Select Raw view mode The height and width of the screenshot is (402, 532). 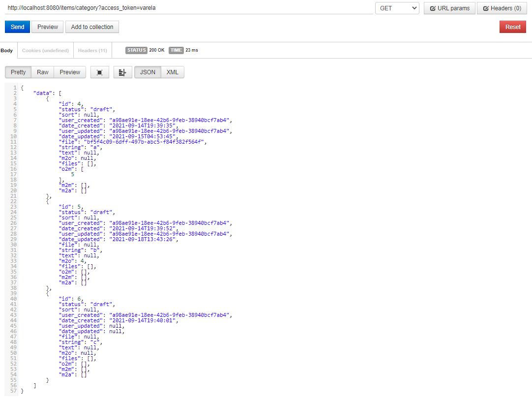43,72
